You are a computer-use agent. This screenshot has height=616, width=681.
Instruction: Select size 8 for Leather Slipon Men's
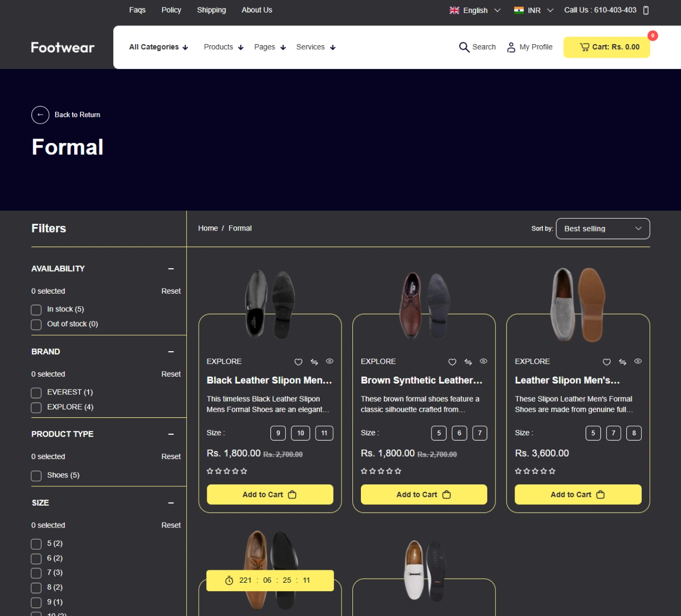634,433
